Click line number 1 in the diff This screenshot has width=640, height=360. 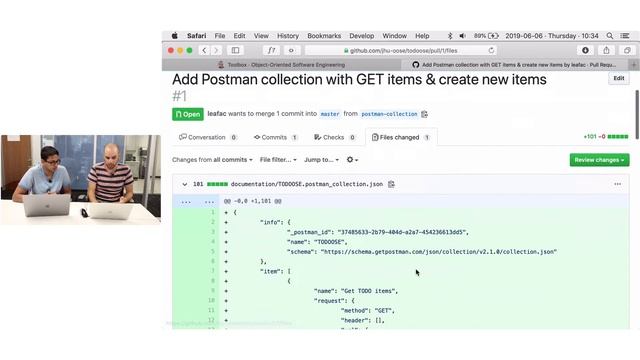pos(212,212)
